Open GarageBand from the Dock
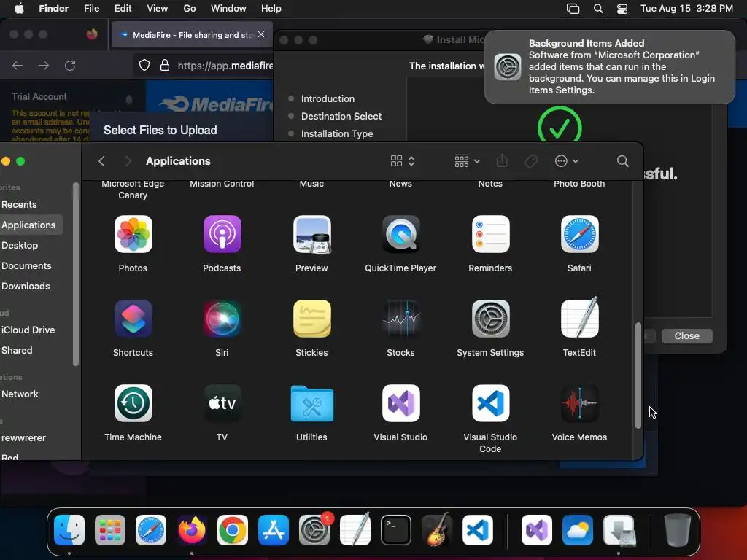This screenshot has height=560, width=747. click(436, 530)
